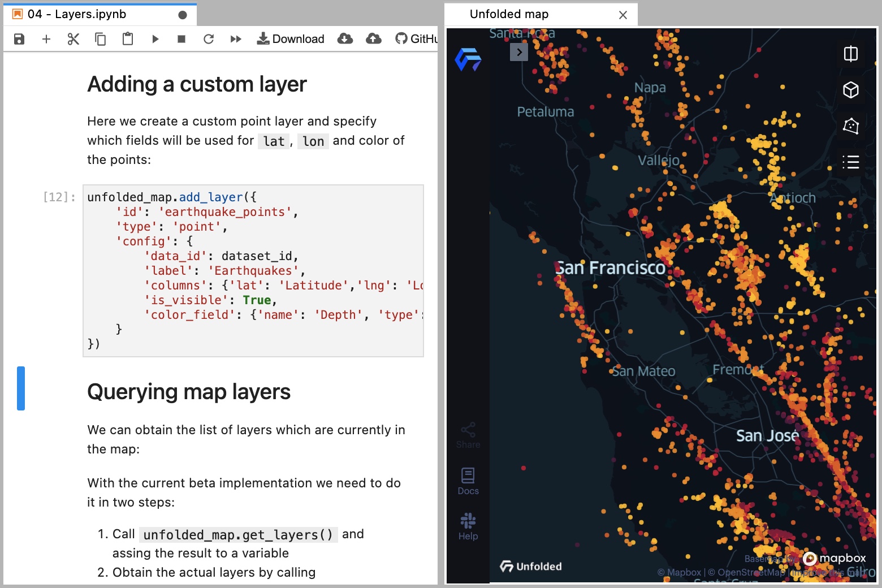
Task: Open Docs in the map sidebar
Action: 468,482
